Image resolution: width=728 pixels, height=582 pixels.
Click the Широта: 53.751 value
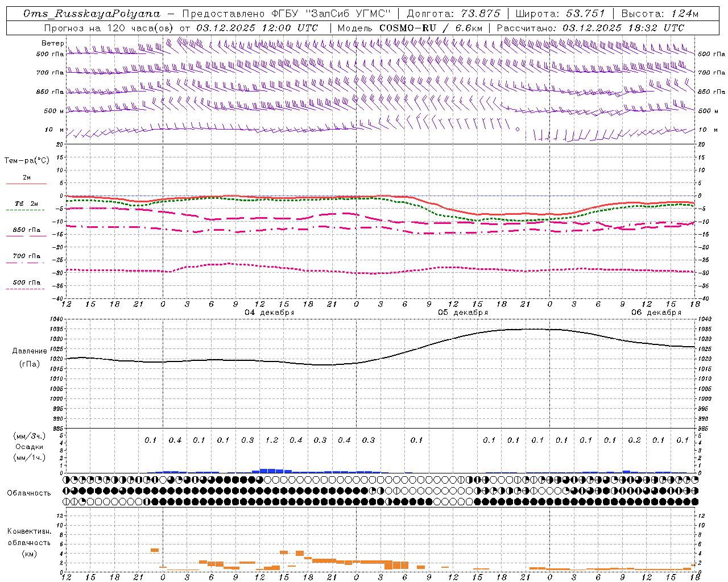pyautogui.click(x=560, y=14)
